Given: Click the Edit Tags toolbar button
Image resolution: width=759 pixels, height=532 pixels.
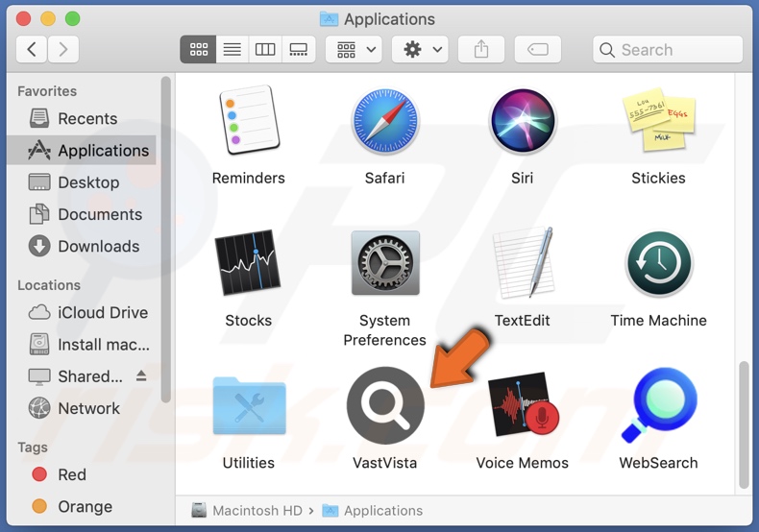Looking at the screenshot, I should tap(538, 49).
